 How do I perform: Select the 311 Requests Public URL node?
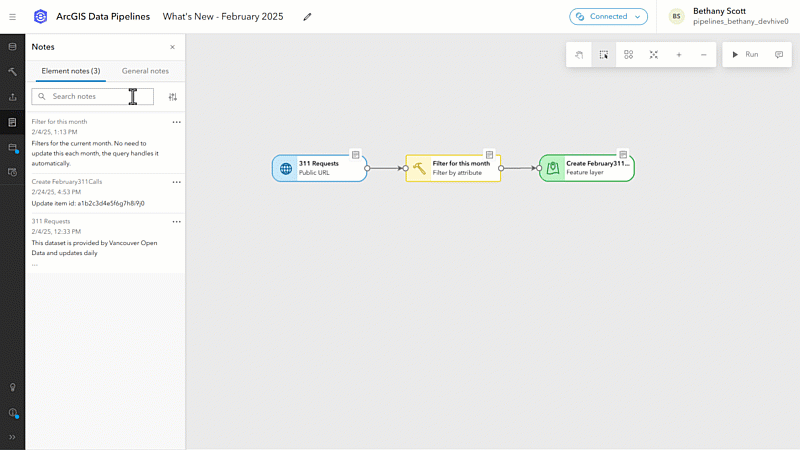(319, 168)
